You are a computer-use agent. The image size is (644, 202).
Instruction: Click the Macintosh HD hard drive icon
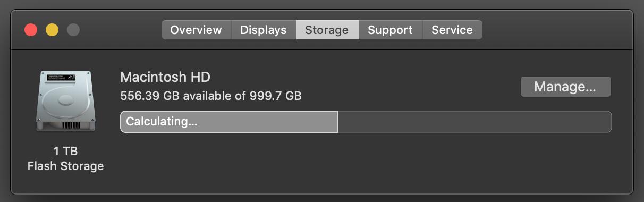click(66, 102)
